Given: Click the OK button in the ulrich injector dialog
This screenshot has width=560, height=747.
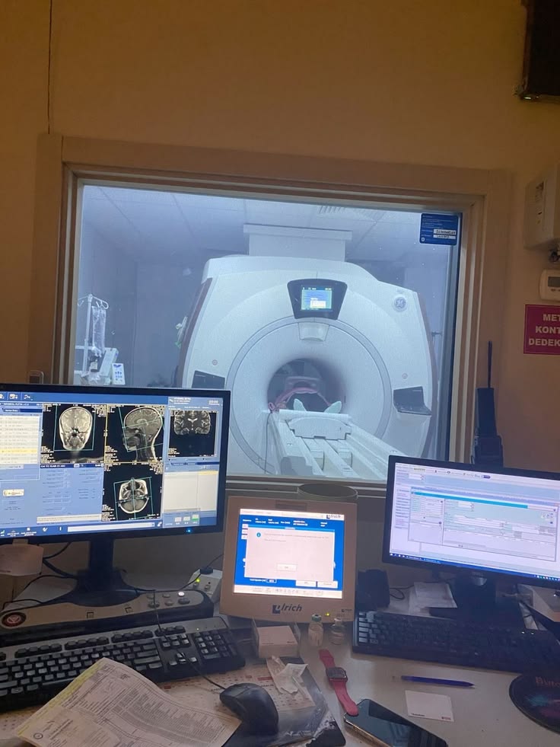Looking at the screenshot, I should pos(286,567).
